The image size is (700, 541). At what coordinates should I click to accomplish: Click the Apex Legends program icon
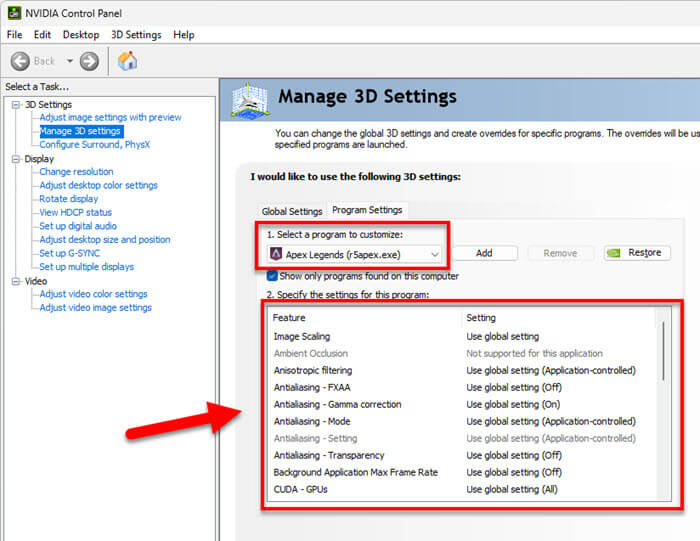(276, 253)
